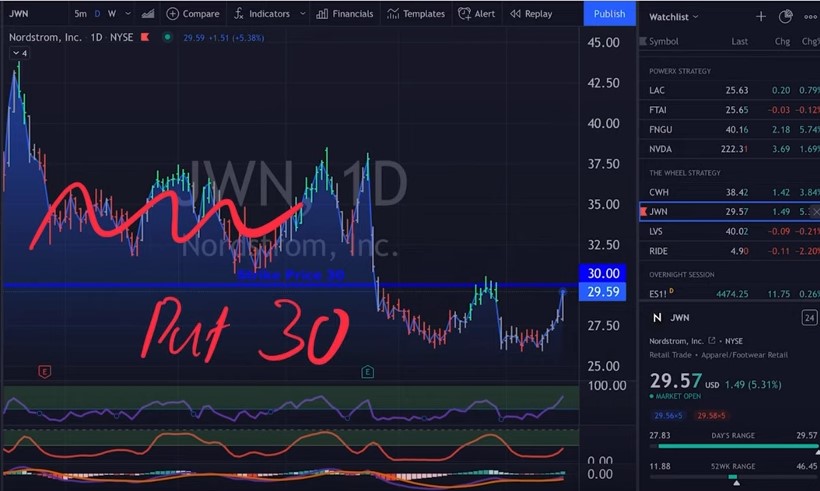This screenshot has width=820, height=491.
Task: Click the Retail Trade sector text
Action: (670, 355)
